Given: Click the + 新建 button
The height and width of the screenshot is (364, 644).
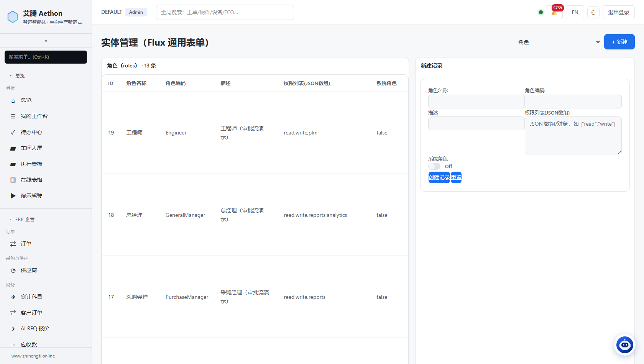Looking at the screenshot, I should pos(619,42).
